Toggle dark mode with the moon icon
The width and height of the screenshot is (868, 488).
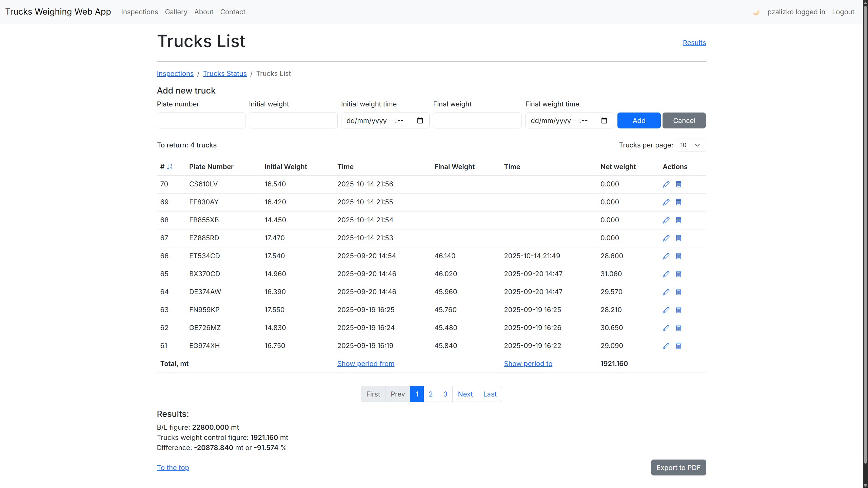point(756,12)
